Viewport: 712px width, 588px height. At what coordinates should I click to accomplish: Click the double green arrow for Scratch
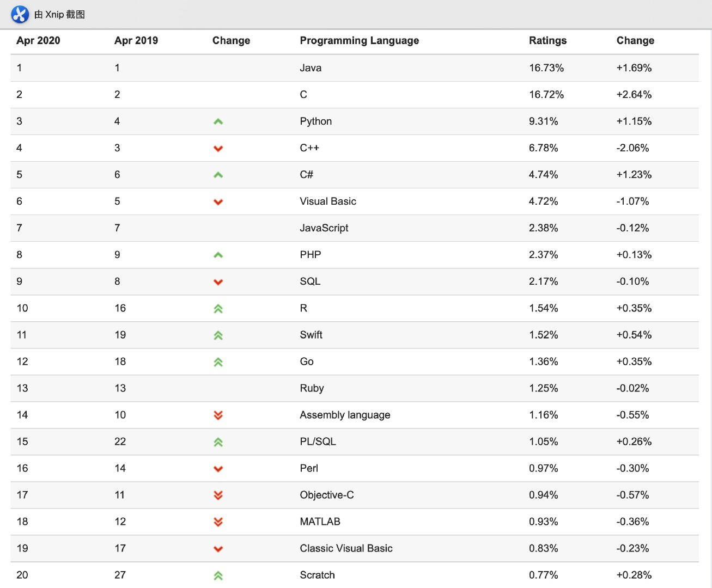pyautogui.click(x=218, y=575)
